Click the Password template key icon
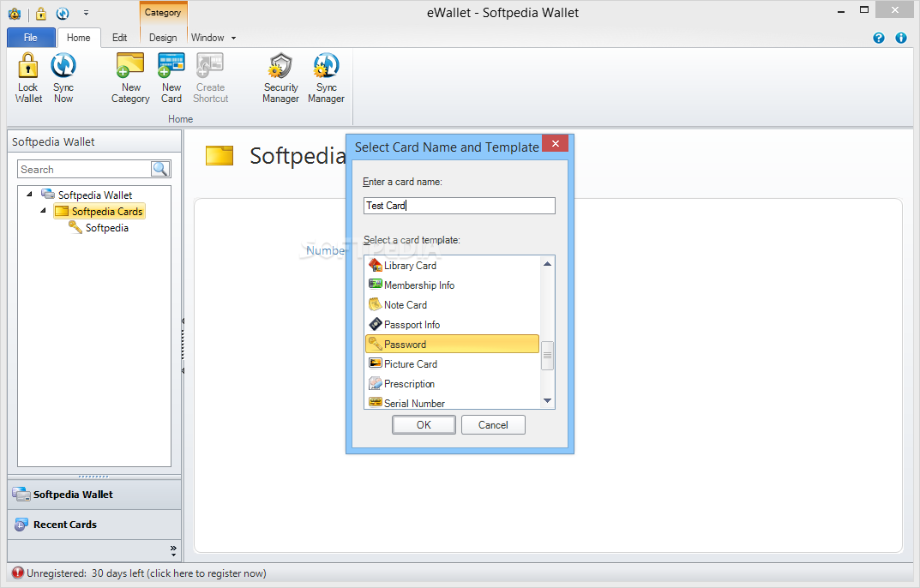This screenshot has height=588, width=920. [376, 344]
